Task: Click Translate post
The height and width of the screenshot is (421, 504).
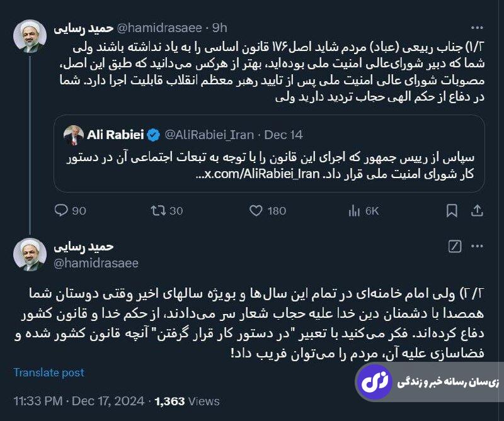Action: [x=49, y=373]
